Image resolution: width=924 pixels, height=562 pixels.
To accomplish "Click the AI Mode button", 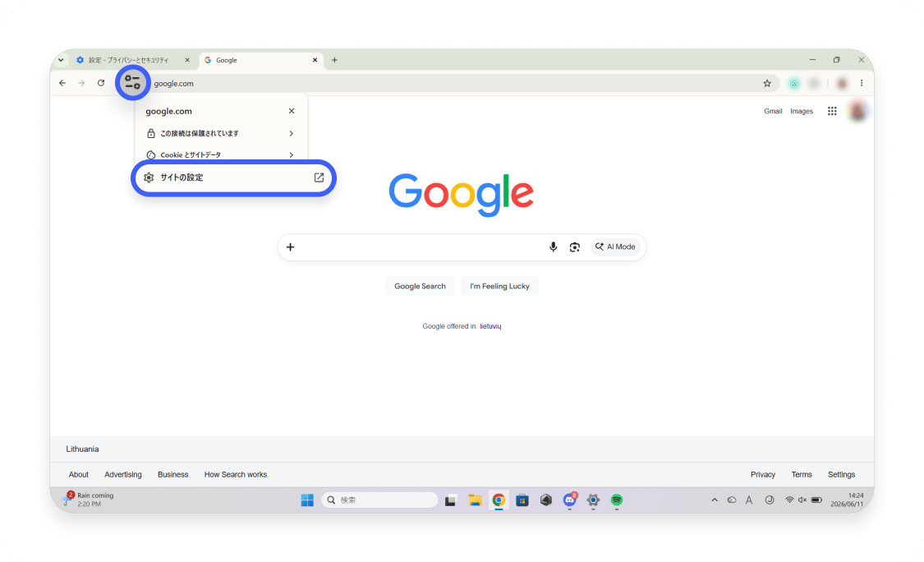I will click(x=615, y=247).
